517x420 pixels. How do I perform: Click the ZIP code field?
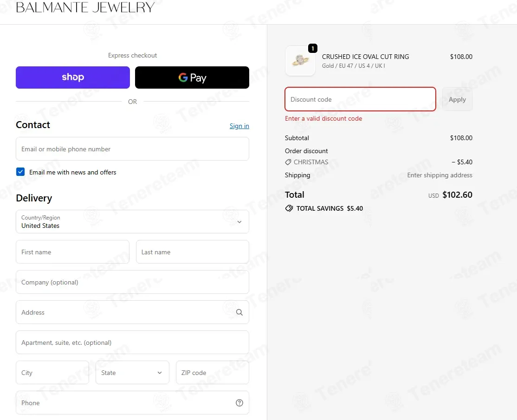[x=213, y=373]
